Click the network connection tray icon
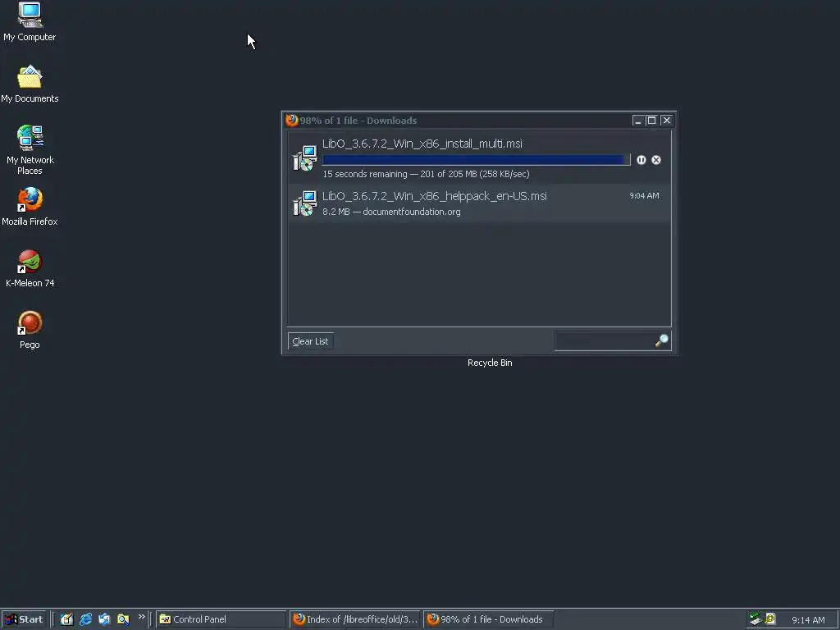The image size is (840, 630). tap(756, 619)
